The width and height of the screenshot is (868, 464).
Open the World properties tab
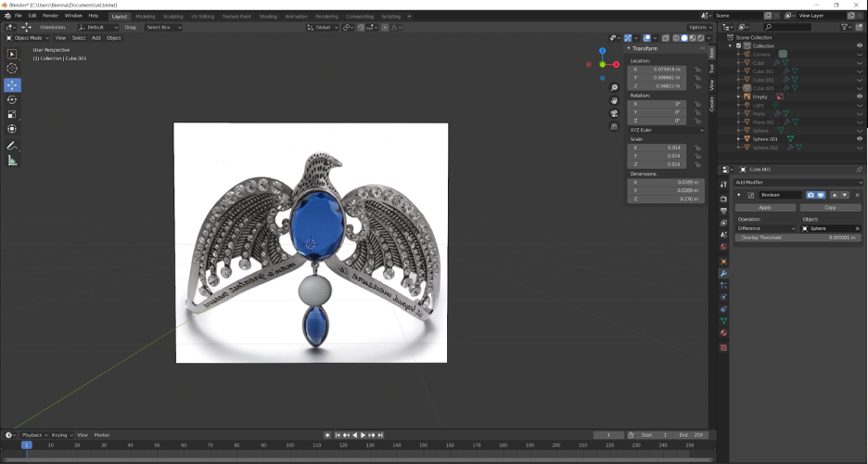[723, 247]
